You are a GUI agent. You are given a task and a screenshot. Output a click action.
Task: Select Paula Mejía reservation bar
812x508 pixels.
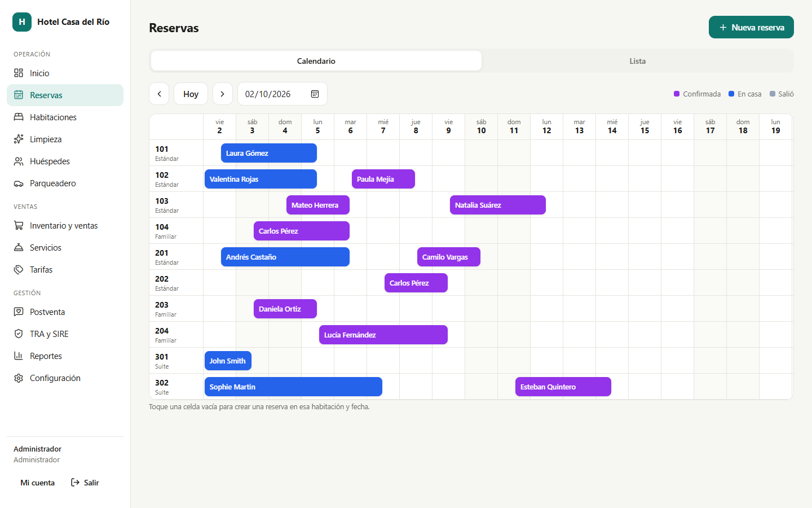tap(383, 179)
